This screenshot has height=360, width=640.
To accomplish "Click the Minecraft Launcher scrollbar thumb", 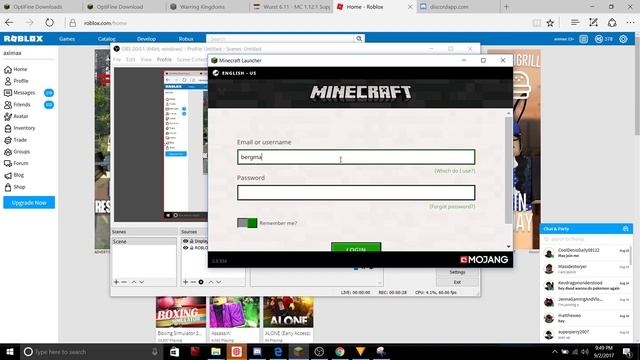I will 508,170.
